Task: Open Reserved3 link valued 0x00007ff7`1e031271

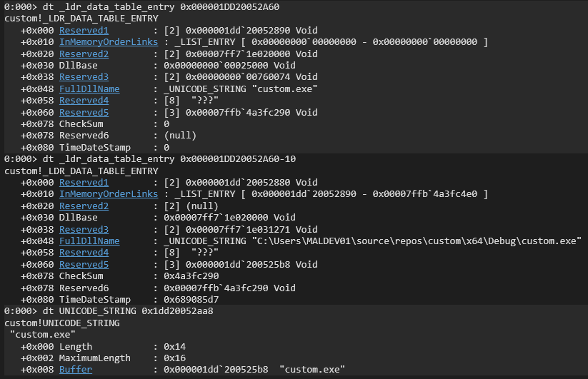Action: tap(84, 229)
